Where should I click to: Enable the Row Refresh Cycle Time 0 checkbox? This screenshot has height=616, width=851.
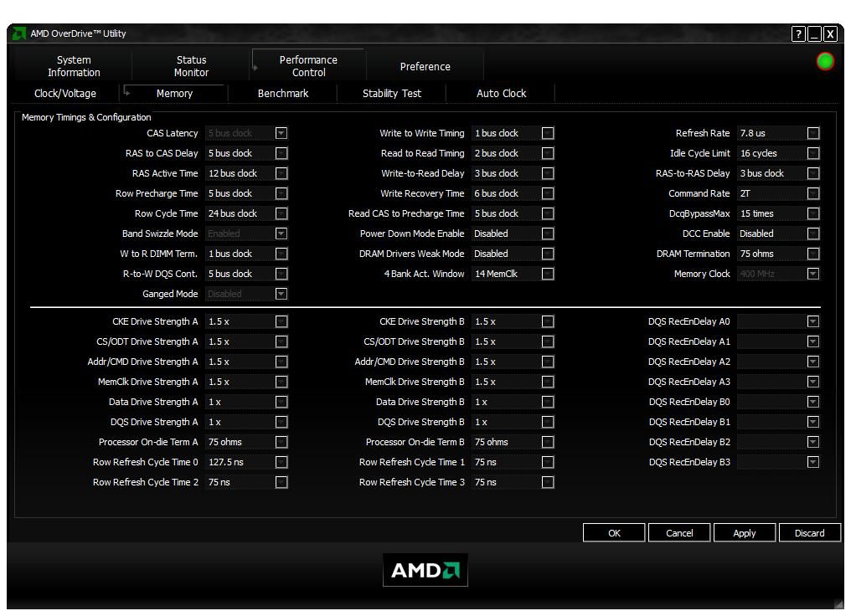tap(281, 461)
